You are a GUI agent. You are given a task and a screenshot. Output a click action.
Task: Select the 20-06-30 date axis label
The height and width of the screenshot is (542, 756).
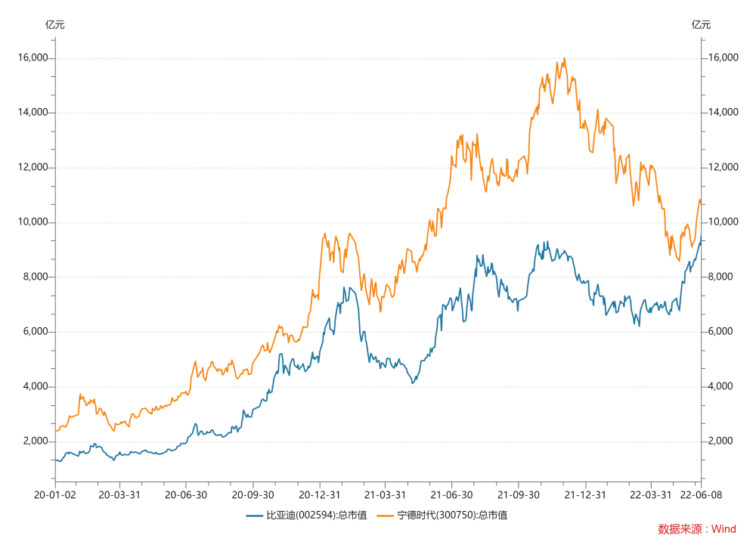point(186,494)
